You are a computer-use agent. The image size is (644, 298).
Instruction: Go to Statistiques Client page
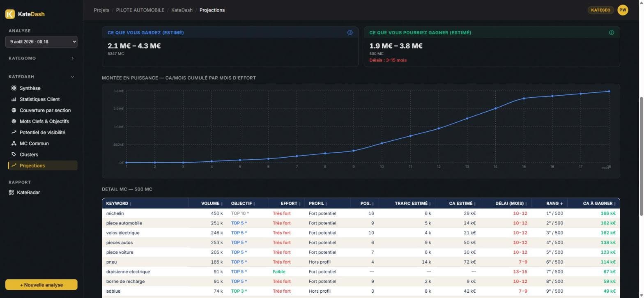pos(43,99)
